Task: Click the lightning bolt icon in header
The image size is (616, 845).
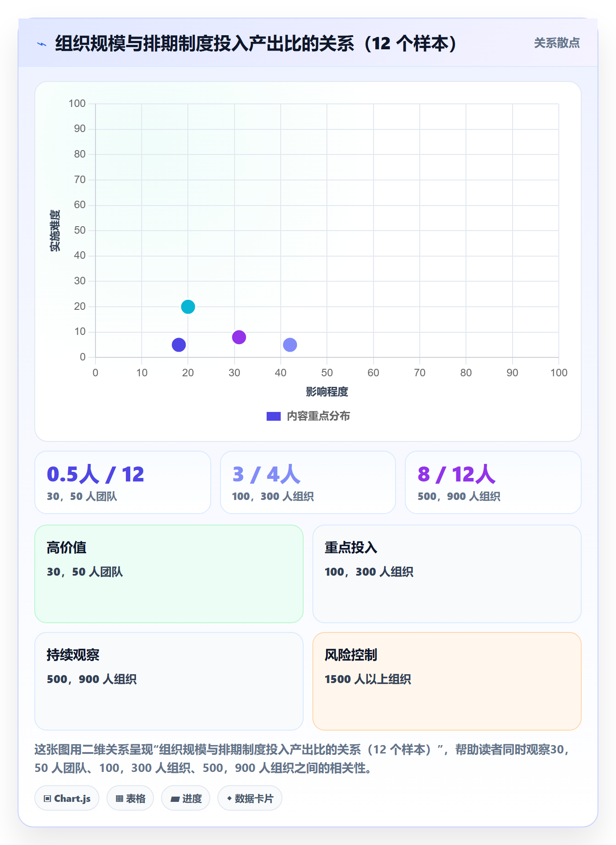Action: 42,44
